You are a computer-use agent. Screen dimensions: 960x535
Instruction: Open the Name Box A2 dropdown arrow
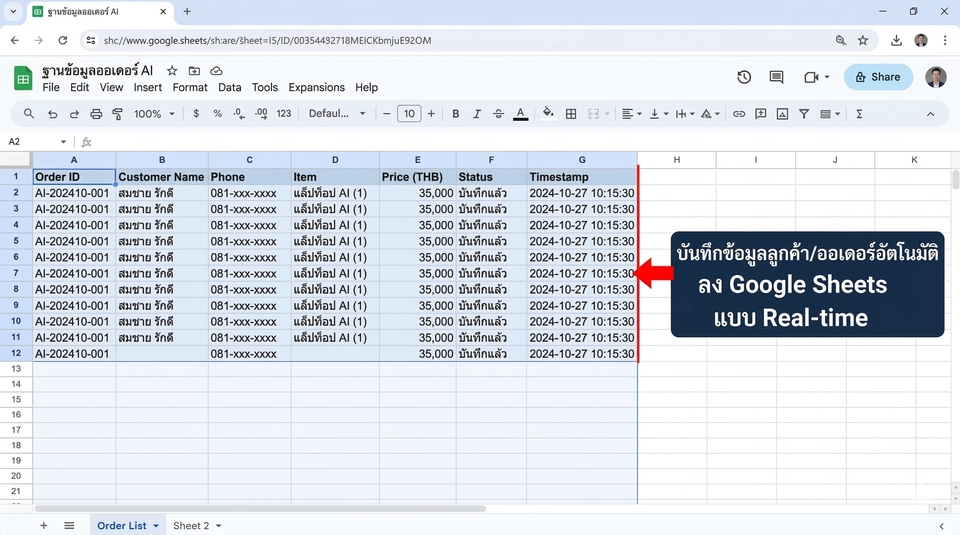pyautogui.click(x=63, y=142)
